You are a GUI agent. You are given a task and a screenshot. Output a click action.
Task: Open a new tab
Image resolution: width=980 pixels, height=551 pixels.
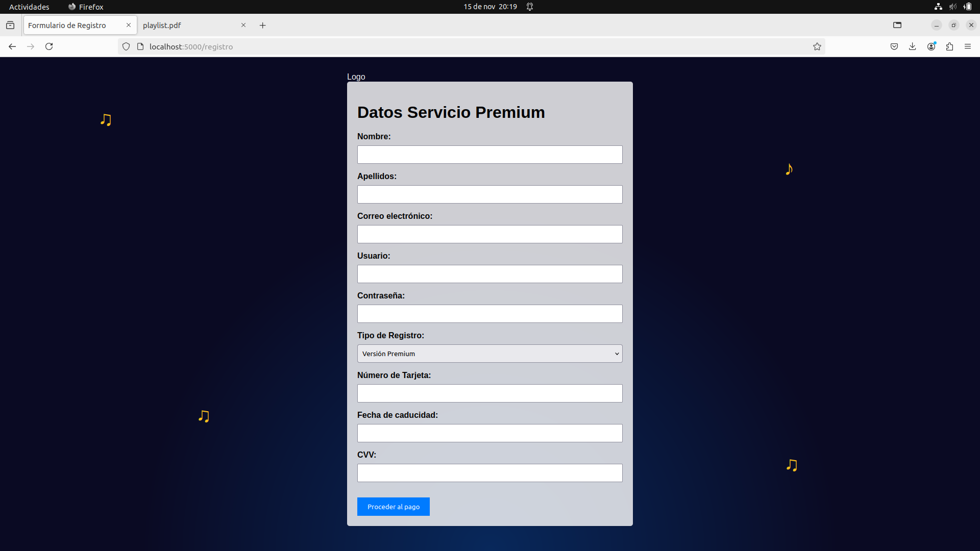pos(263,25)
